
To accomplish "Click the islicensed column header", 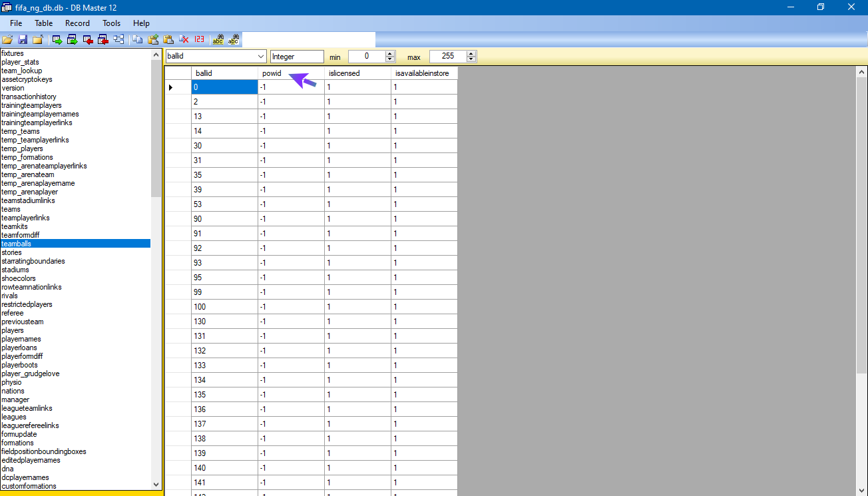I will pyautogui.click(x=357, y=73).
